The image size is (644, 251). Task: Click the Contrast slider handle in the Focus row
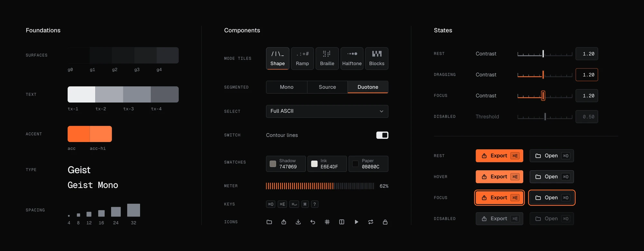click(543, 96)
